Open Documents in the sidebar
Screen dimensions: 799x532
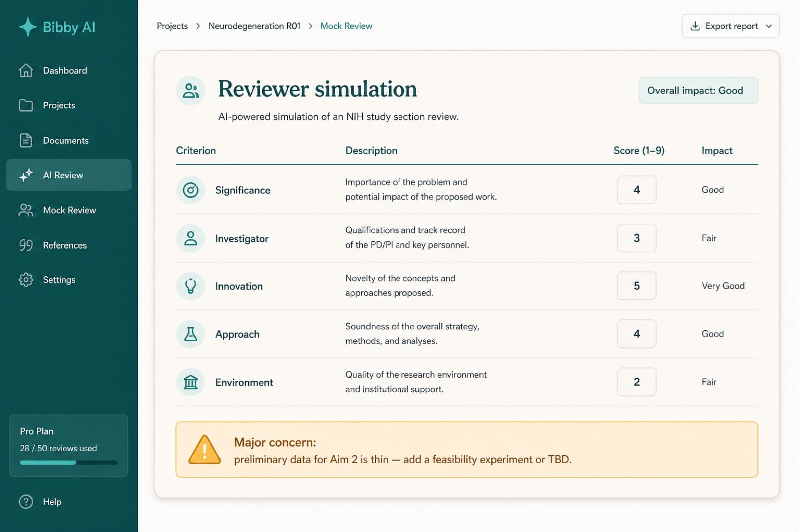pyautogui.click(x=69, y=140)
